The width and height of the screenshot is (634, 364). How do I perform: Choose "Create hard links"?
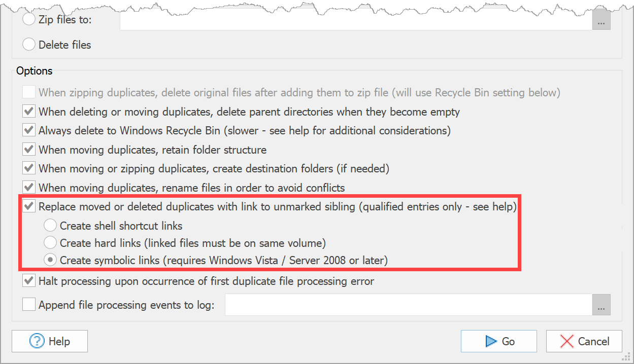click(50, 242)
